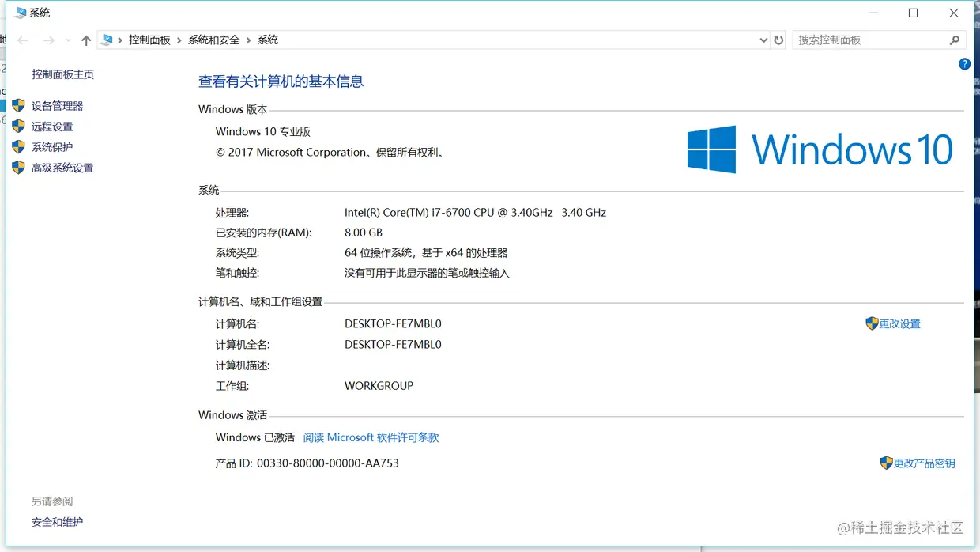This screenshot has height=552, width=980.
Task: Click the shield icon next to 设备管理器
Action: (18, 105)
